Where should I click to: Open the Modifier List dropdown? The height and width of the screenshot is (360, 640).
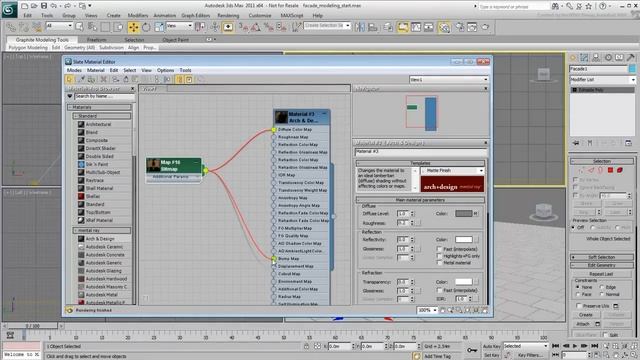coord(602,80)
